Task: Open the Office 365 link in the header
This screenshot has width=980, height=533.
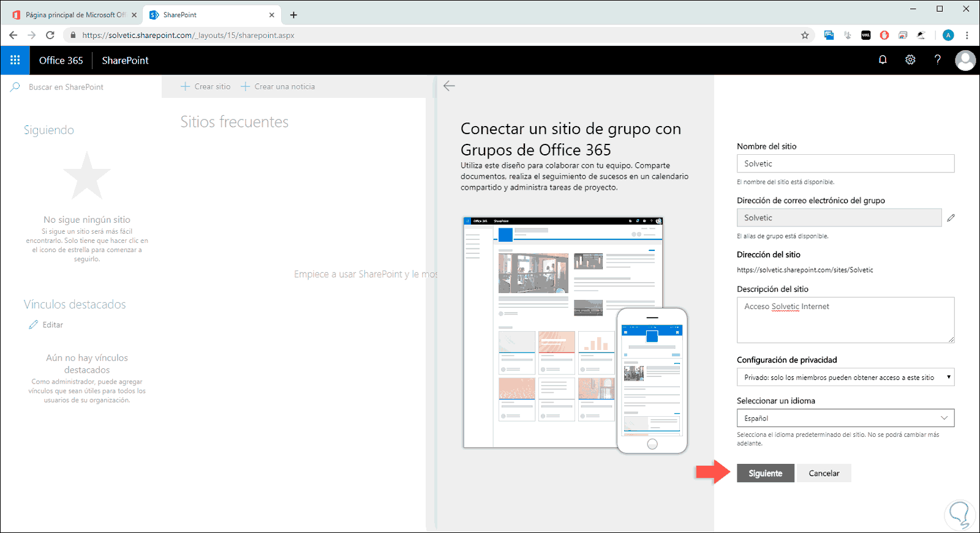Action: tap(61, 60)
